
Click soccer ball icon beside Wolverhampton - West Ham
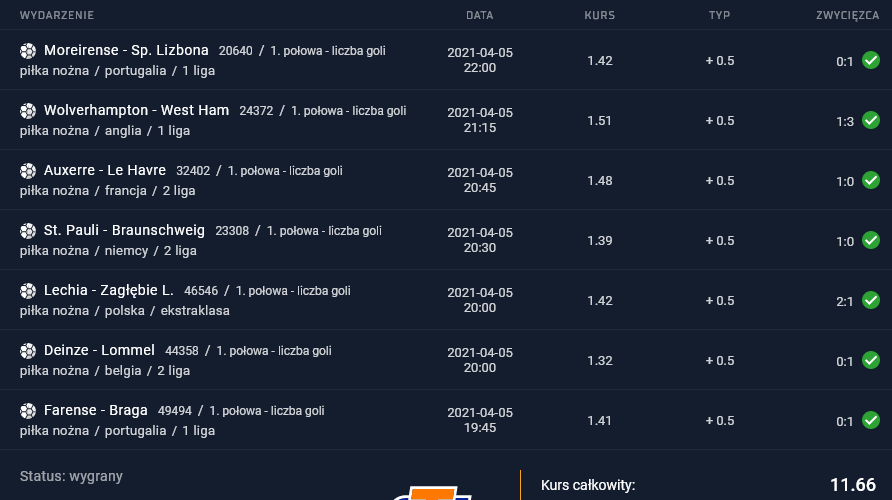28,111
